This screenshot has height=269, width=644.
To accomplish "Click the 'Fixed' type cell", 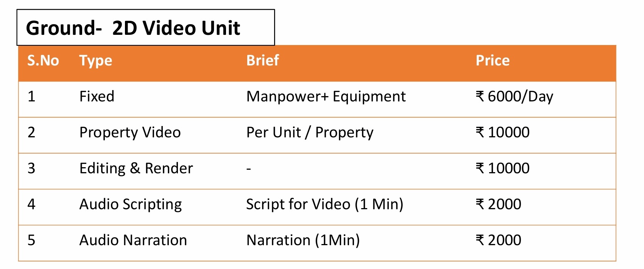I will click(x=97, y=96).
